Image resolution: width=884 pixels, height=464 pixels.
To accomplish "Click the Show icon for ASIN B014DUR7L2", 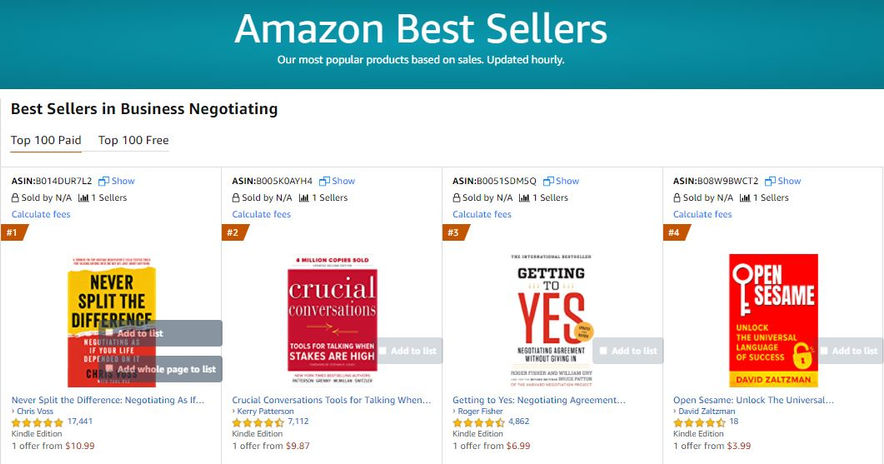I will tap(103, 181).
